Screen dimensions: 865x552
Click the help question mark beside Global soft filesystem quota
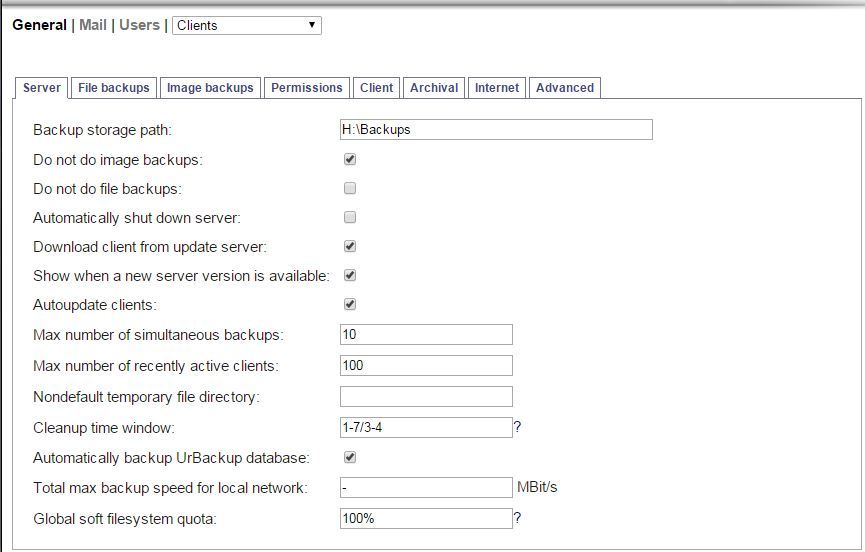click(517, 518)
